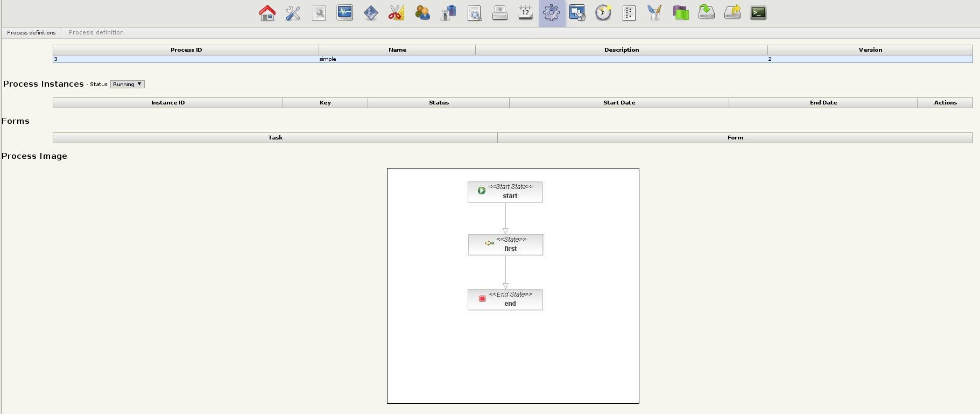Sort by End Date column header
The height and width of the screenshot is (414, 980).
point(823,103)
